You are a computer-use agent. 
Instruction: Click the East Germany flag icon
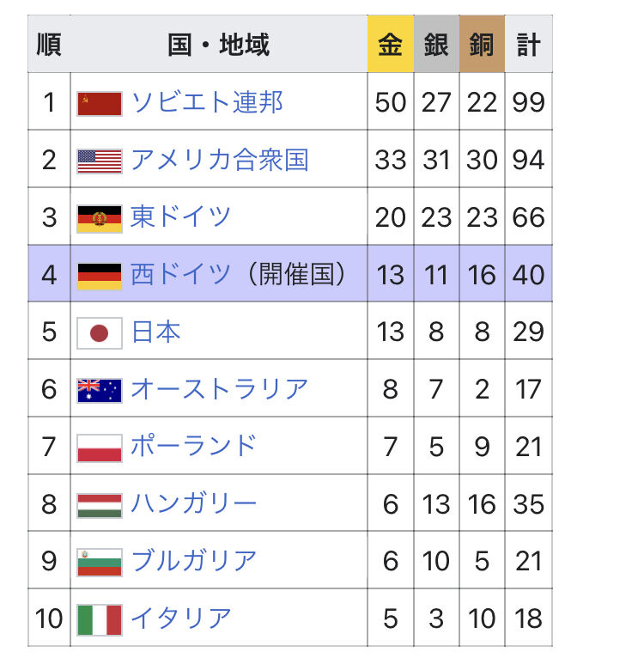[x=100, y=217]
